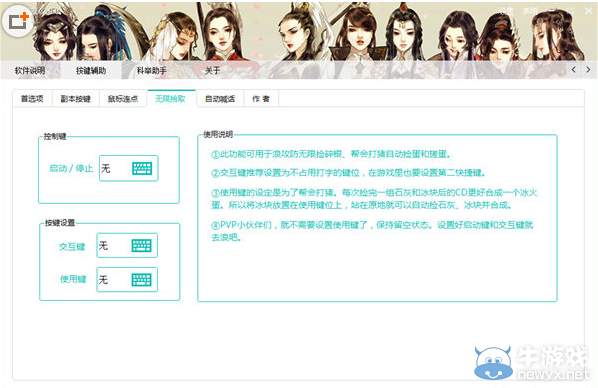
Task: Click instruction line ② about 交互键推荐设置
Action: (x=349, y=173)
